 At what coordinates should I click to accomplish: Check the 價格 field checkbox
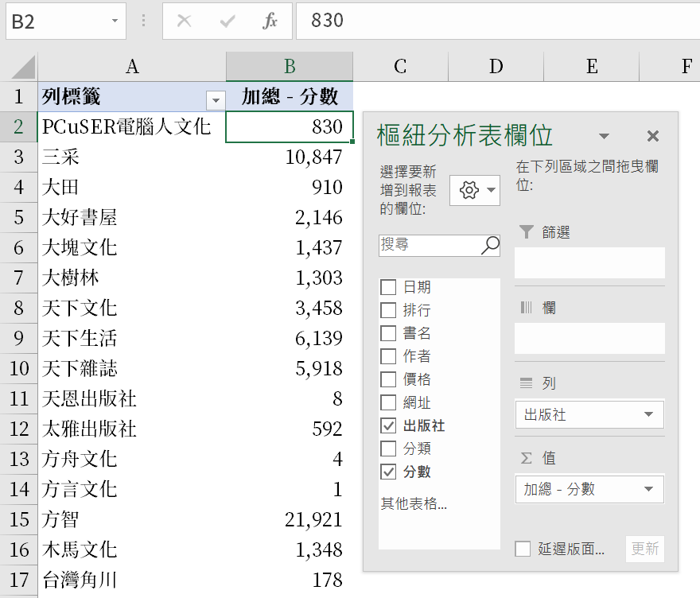coord(388,380)
